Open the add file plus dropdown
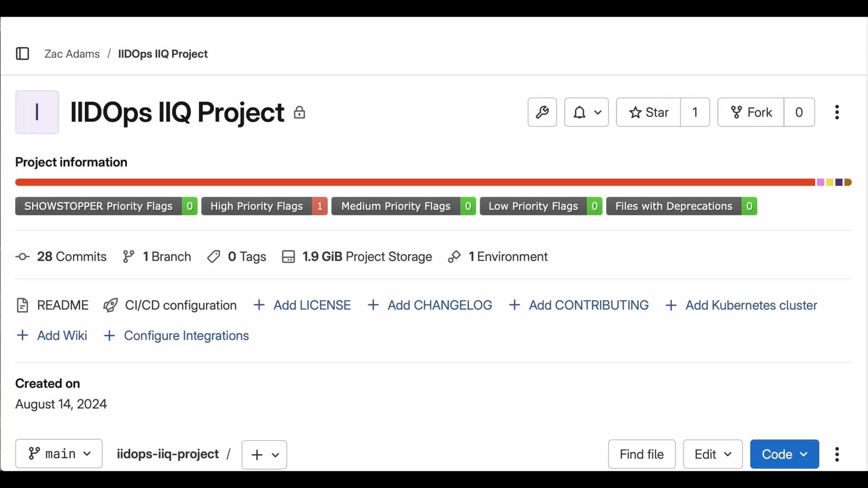Screen dimensions: 868x488 point(264,455)
